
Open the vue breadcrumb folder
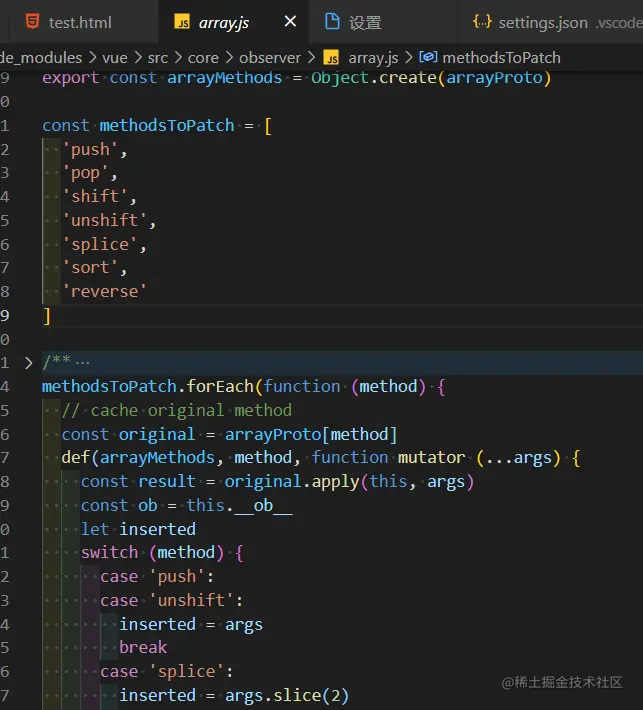pyautogui.click(x=115, y=58)
